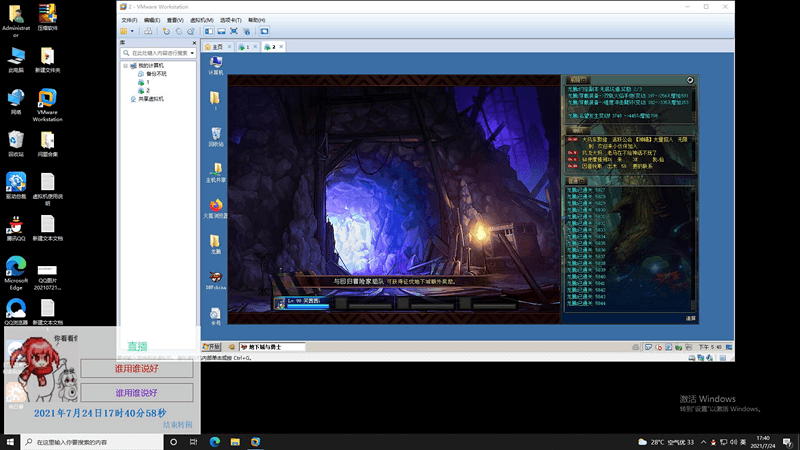
Task: Close the library panel
Action: (x=194, y=43)
